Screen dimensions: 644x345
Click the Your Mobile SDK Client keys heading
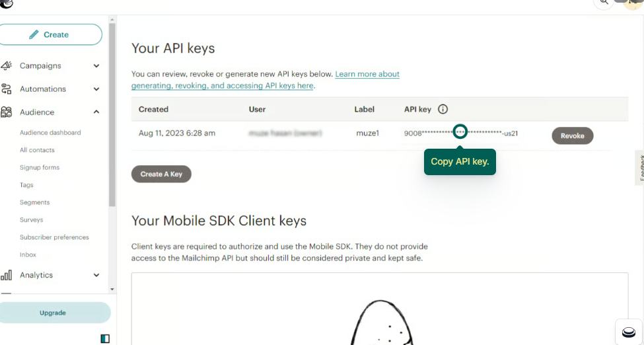[x=219, y=221]
